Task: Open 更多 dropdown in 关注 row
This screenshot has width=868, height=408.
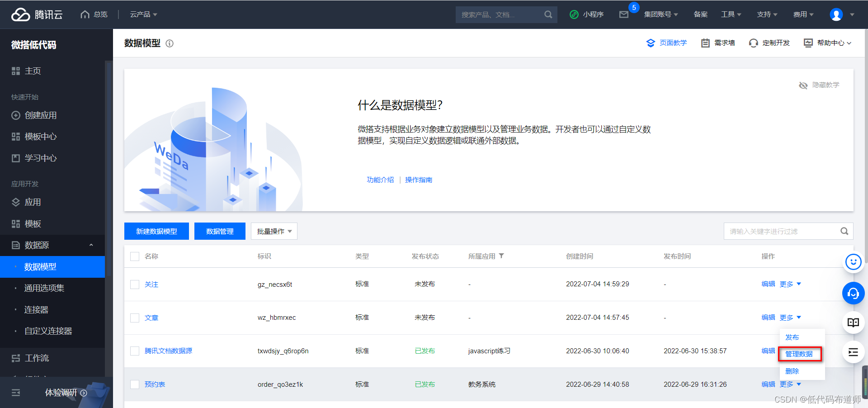Action: (x=790, y=284)
